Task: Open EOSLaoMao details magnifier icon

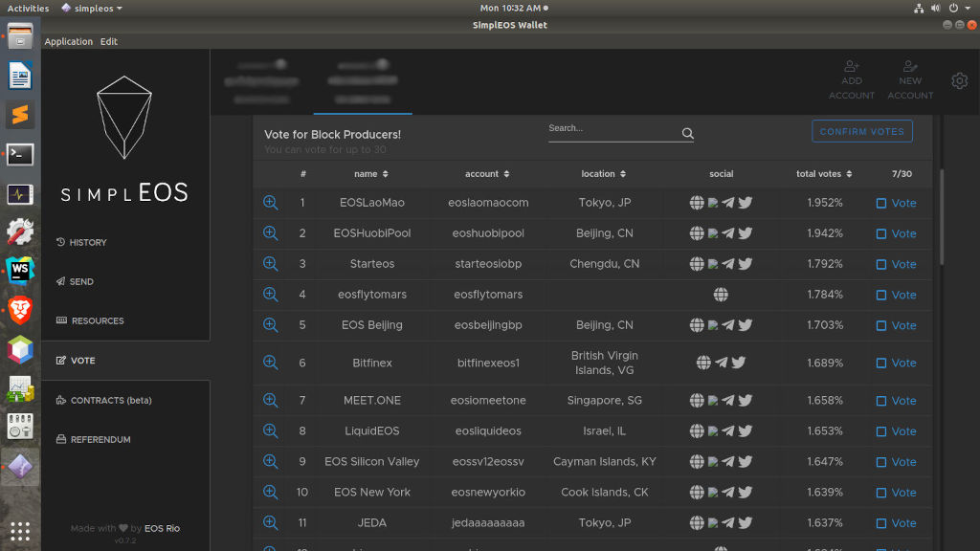Action: pyautogui.click(x=271, y=203)
